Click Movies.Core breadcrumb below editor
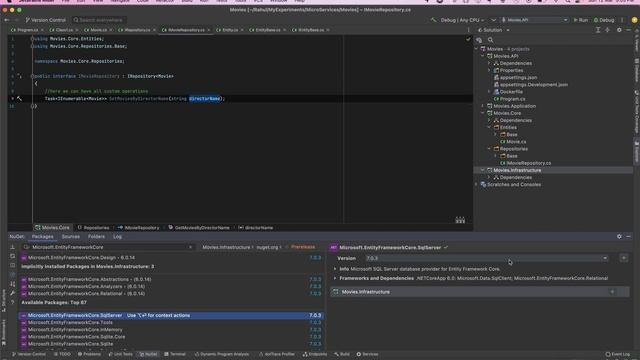 tap(52, 228)
